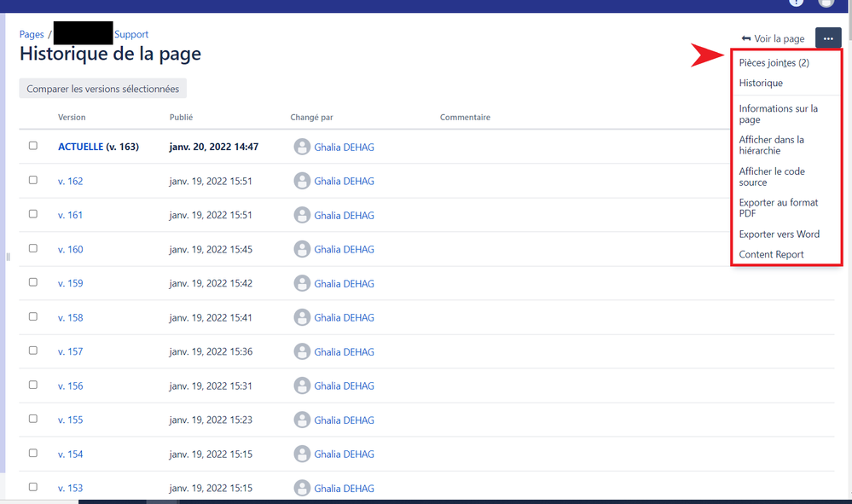Click the avatar icon in v. 160 row

point(302,249)
